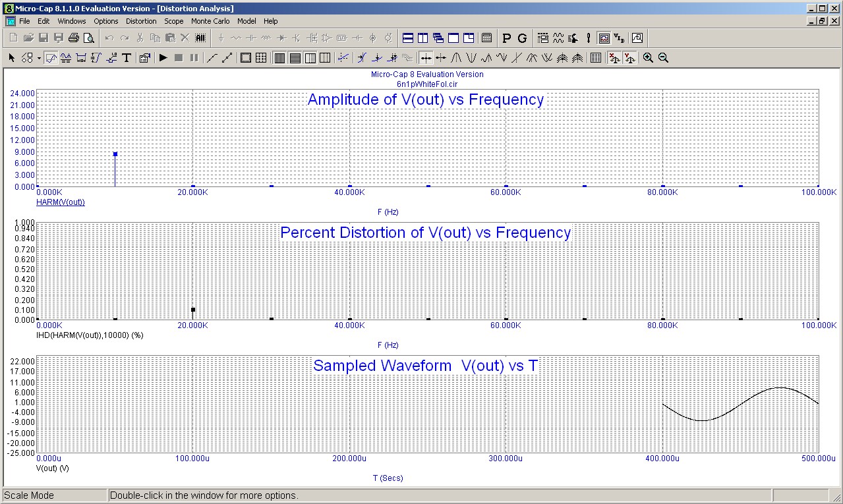Zoom in with the plus magnifier
Viewport: 843px width, 504px height.
pos(648,58)
